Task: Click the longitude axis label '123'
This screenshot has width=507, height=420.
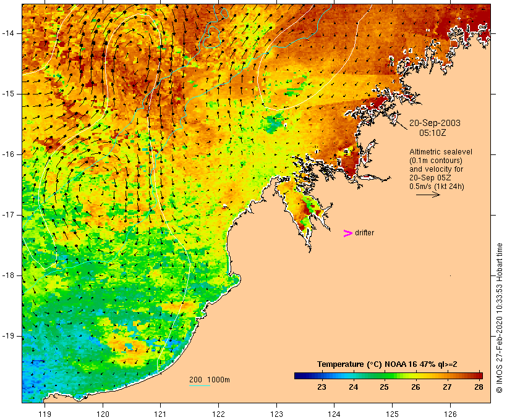Action: pyautogui.click(x=276, y=414)
